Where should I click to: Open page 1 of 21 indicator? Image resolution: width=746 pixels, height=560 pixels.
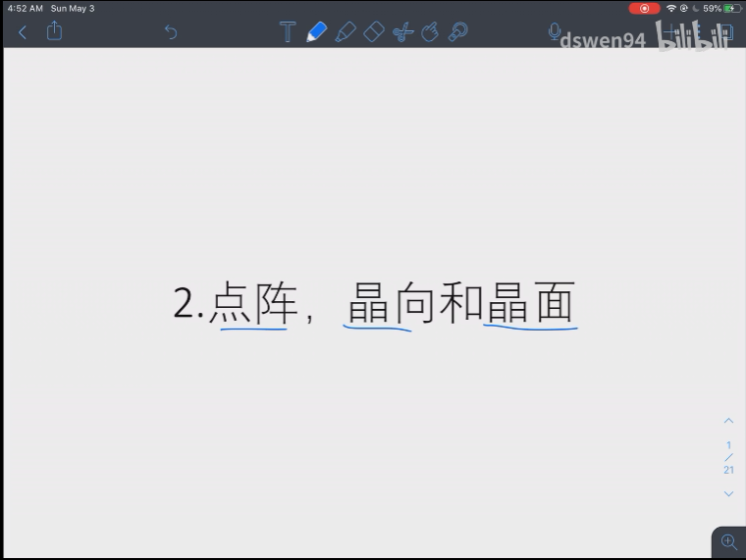(728, 457)
